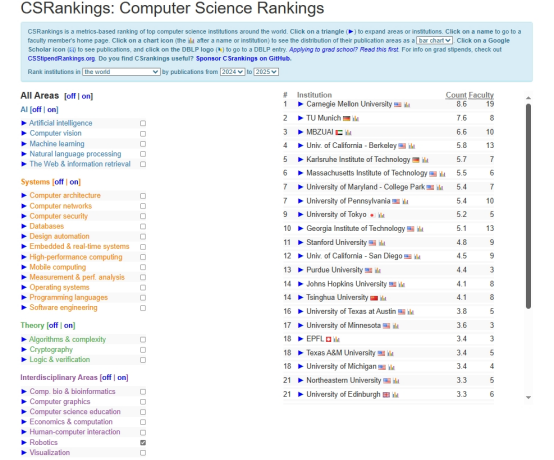Screen dimensions: 554x460
Task: Open 'Applying to grad school? Read this first' link
Action: click(344, 50)
